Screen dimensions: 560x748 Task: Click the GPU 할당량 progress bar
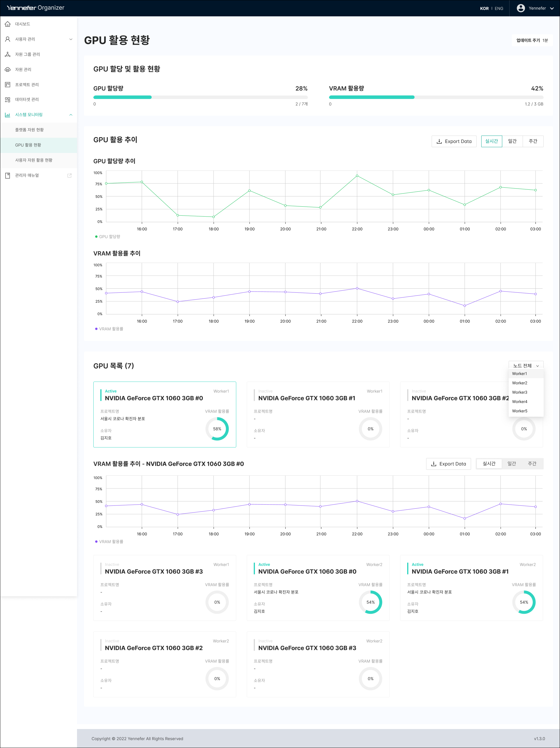click(200, 97)
